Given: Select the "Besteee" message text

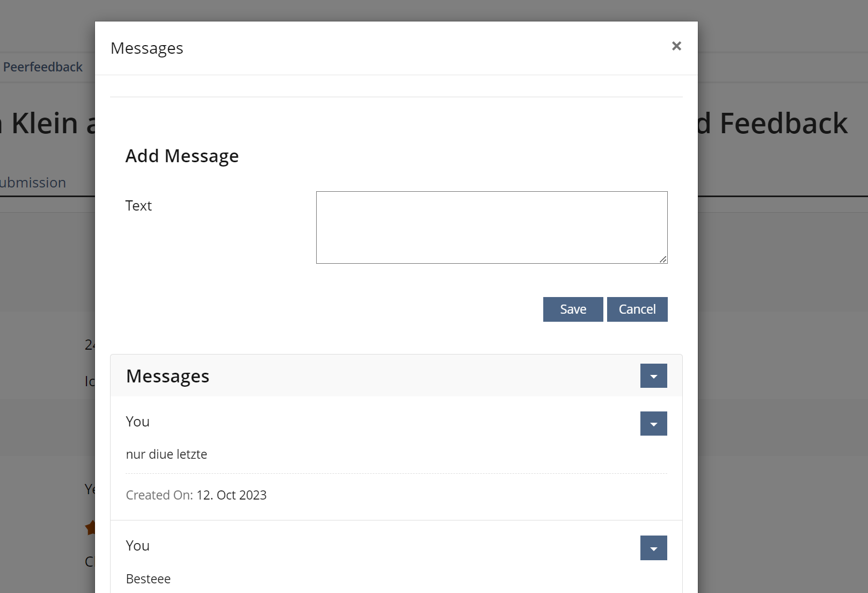Looking at the screenshot, I should point(148,579).
